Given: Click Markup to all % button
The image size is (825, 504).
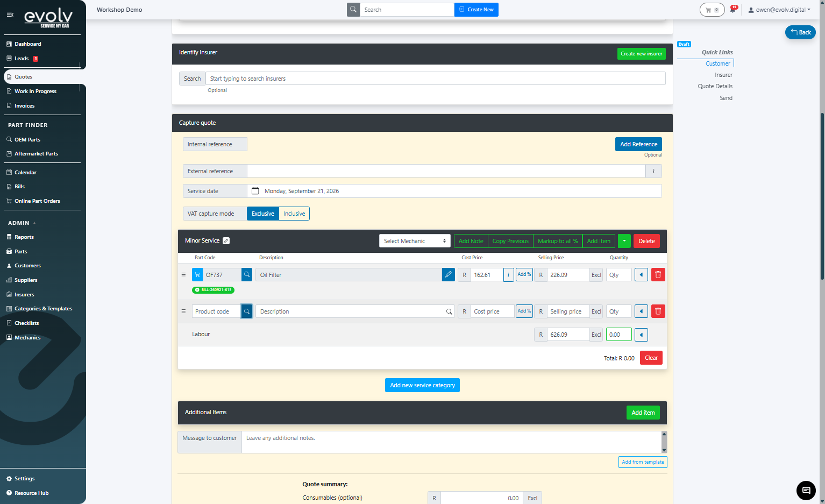Looking at the screenshot, I should 558,241.
